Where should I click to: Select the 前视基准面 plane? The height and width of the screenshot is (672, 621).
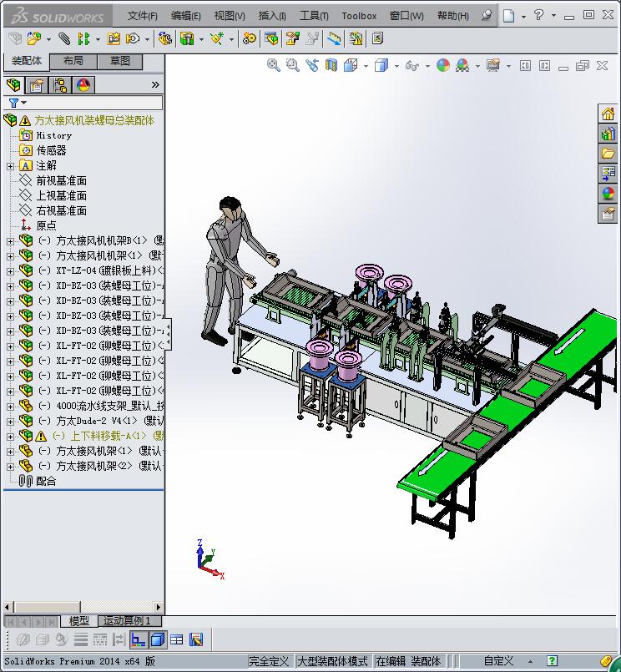[x=61, y=181]
